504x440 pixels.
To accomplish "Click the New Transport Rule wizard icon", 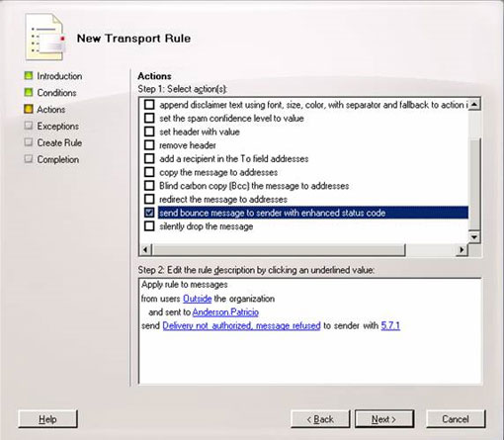I will click(44, 37).
